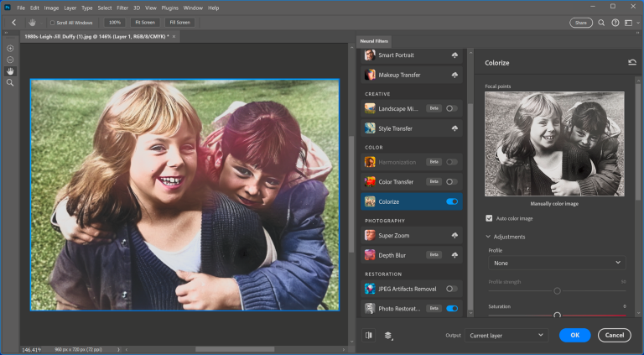644x355 pixels.
Task: Click the Fit Screen button
Action: click(146, 23)
